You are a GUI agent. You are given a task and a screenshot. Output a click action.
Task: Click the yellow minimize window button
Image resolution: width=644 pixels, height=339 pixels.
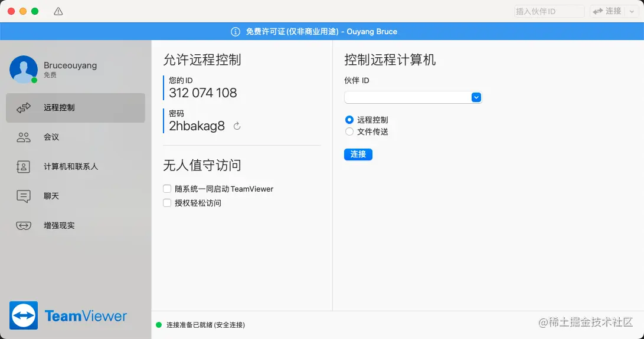[23, 11]
